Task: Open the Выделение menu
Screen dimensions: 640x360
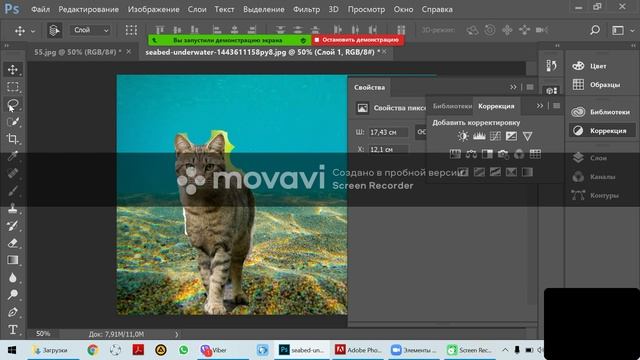Action: 264,9
